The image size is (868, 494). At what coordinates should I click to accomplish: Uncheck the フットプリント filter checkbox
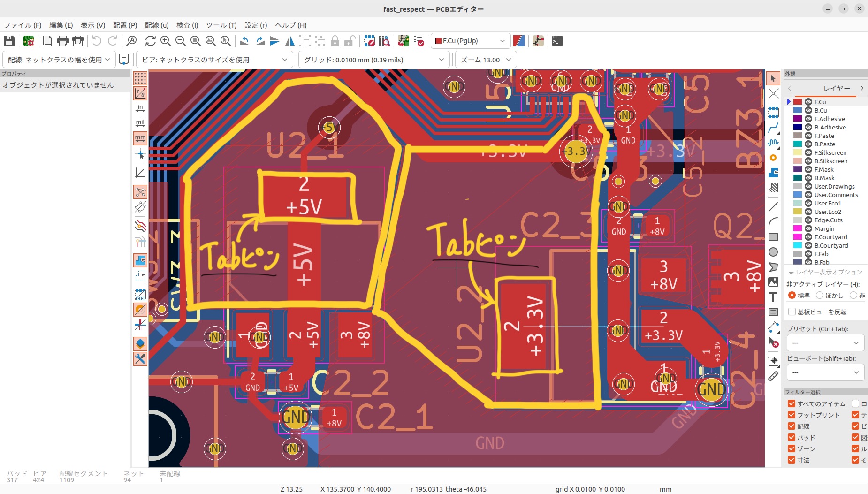(792, 415)
